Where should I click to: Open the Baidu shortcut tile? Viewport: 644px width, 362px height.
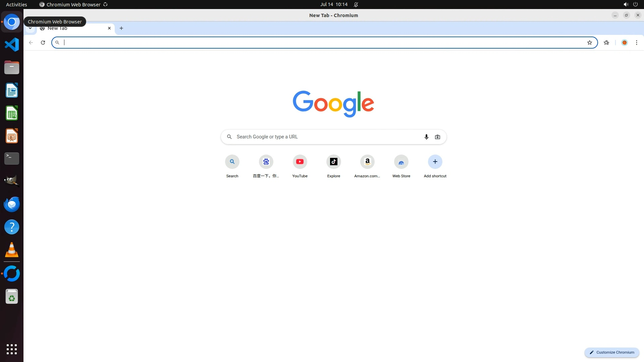(x=266, y=162)
